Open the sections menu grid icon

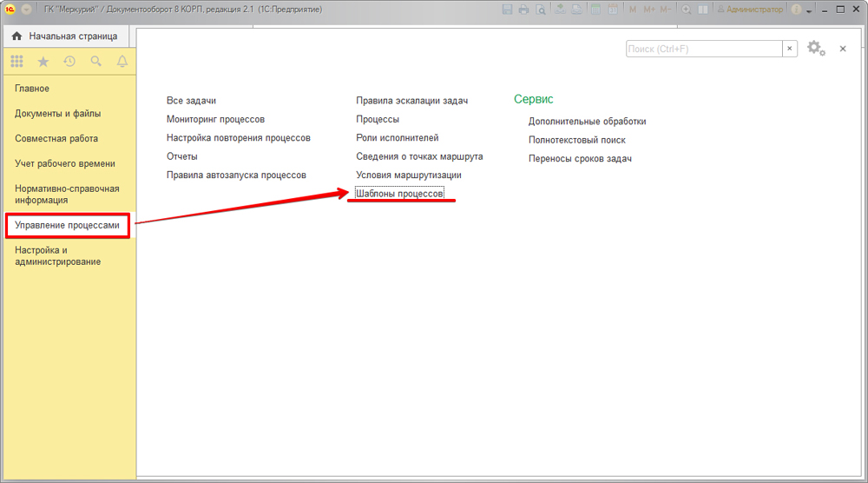(16, 62)
